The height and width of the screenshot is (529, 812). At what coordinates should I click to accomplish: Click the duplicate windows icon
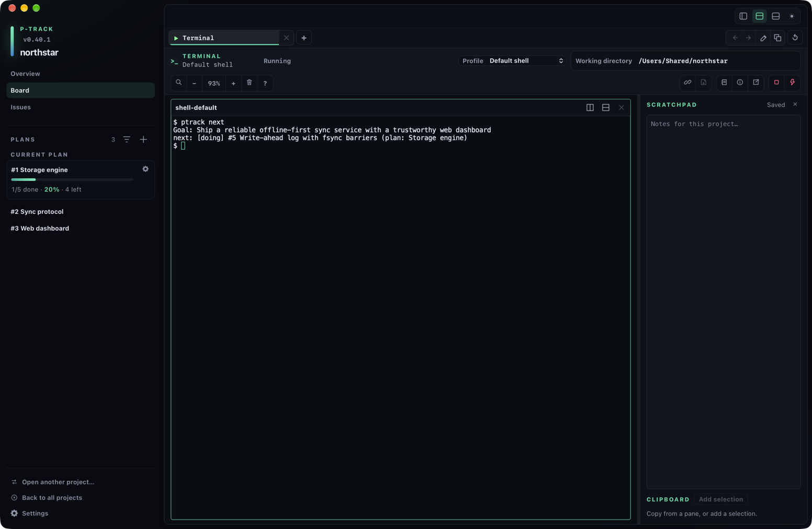pos(777,38)
